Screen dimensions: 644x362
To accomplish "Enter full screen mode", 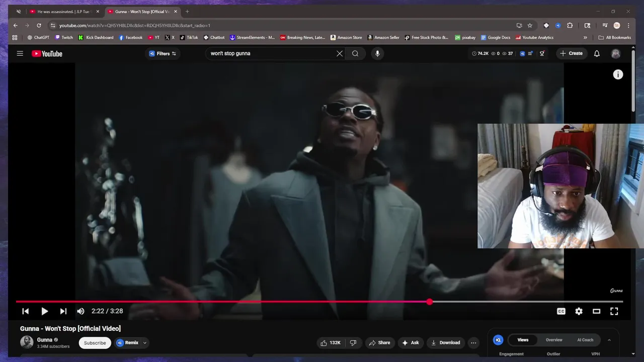I will [614, 311].
